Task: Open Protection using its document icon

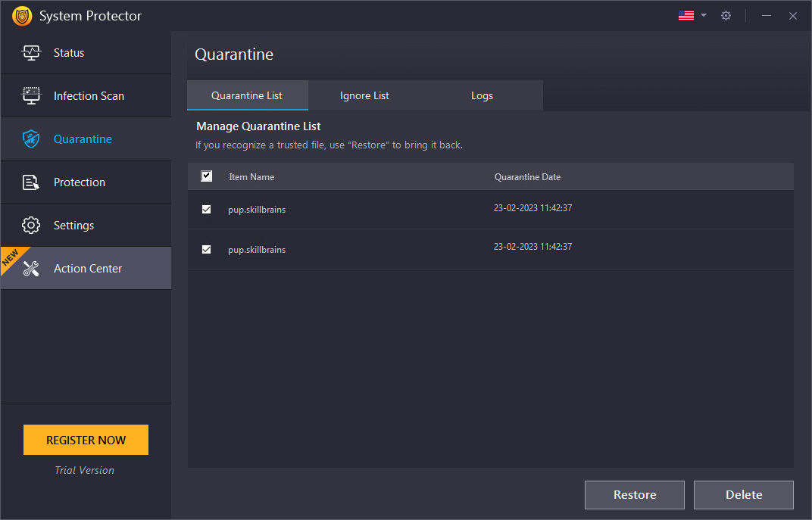Action: 31,182
